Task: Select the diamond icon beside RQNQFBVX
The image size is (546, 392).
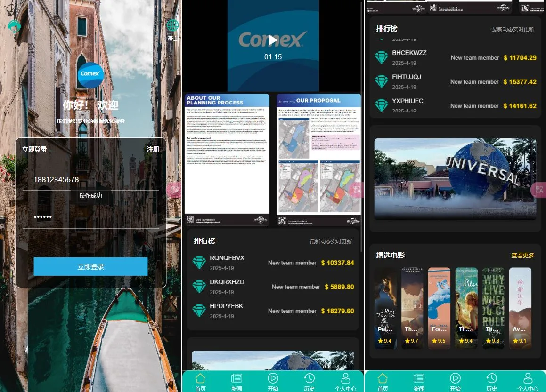Action: click(199, 263)
